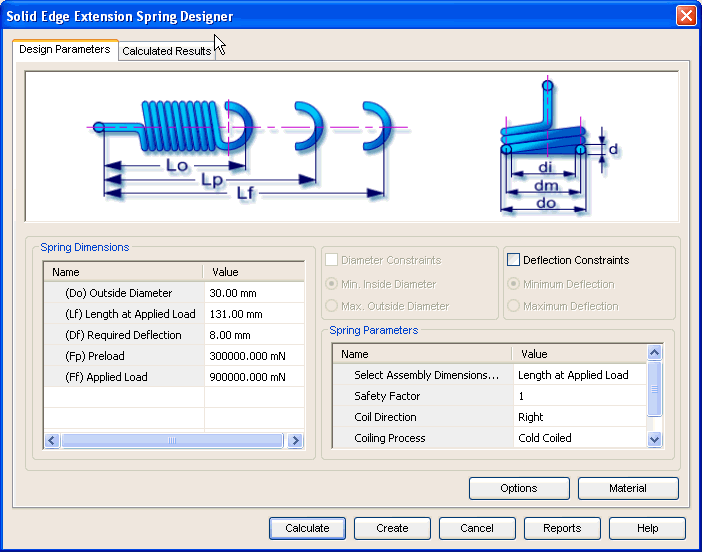Click right scroll arrow in Spring Dimensions table

coord(295,441)
